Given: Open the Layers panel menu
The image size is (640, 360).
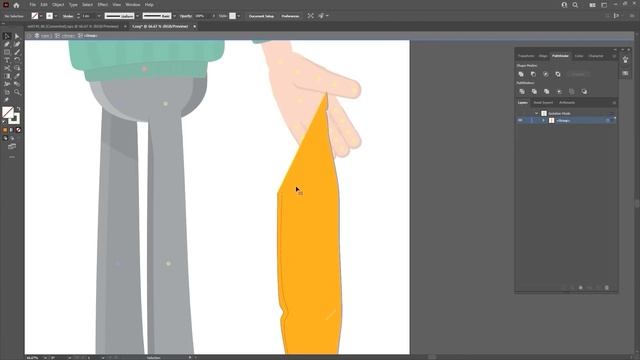Looking at the screenshot, I should pyautogui.click(x=613, y=102).
